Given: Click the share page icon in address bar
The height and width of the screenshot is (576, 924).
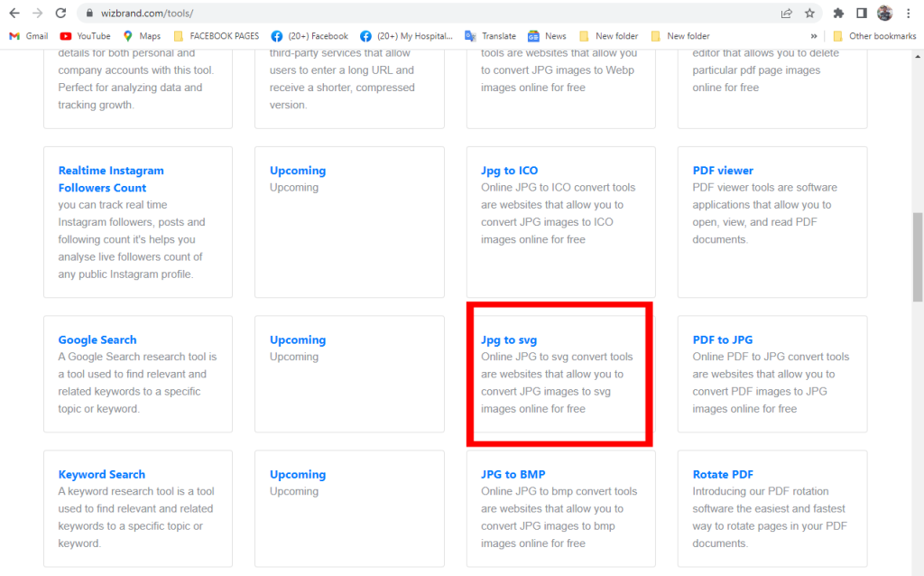Looking at the screenshot, I should [x=787, y=14].
